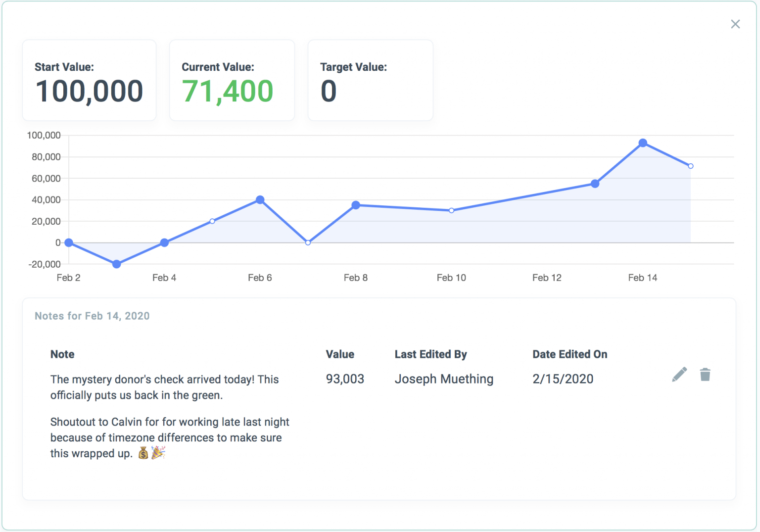Select the -20,000 low data point
Image resolution: width=760 pixels, height=532 pixels.
point(117,264)
